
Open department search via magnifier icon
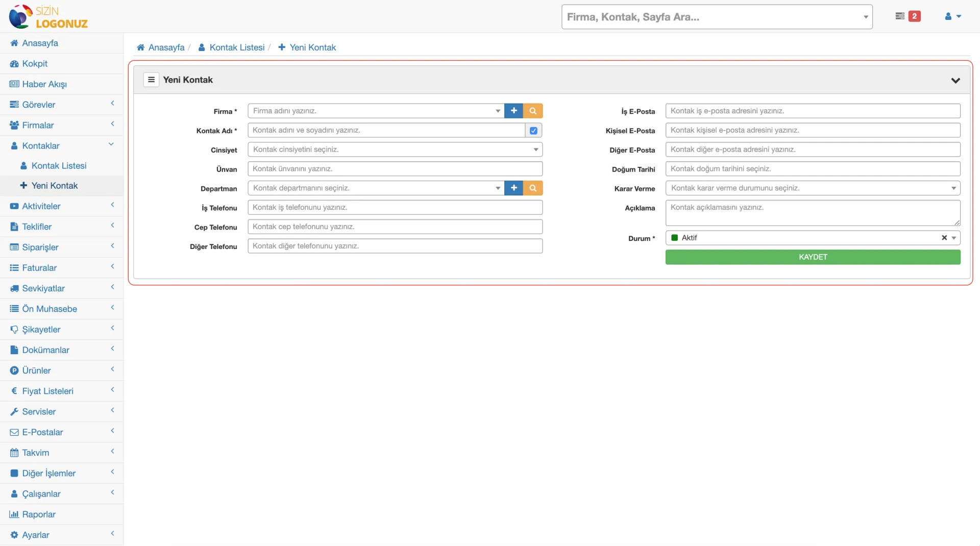[533, 188]
